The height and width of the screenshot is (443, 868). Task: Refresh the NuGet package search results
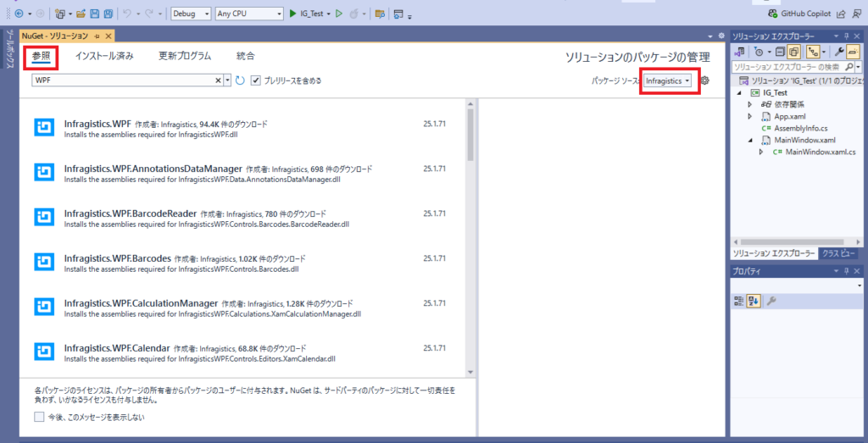click(x=240, y=80)
